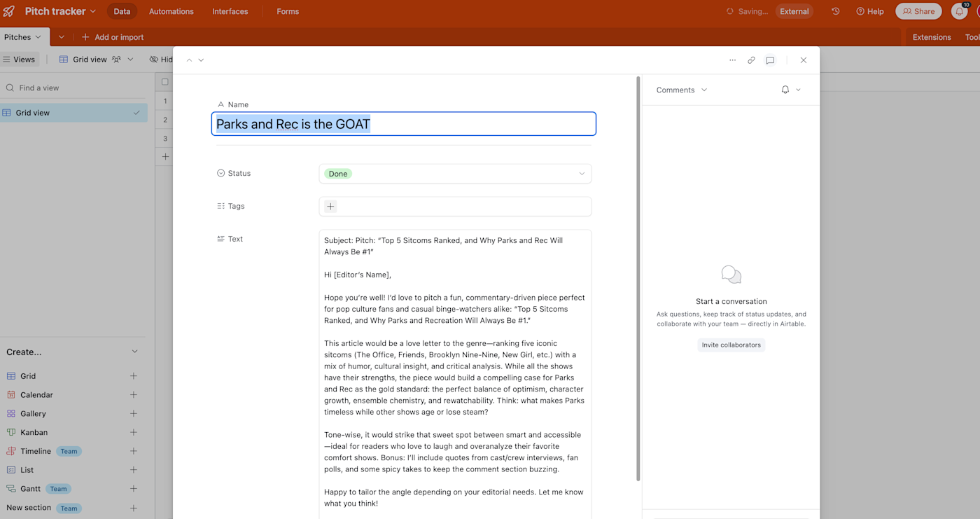Click the Calendar view type icon
Screen dimensions: 980x519
pos(11,395)
